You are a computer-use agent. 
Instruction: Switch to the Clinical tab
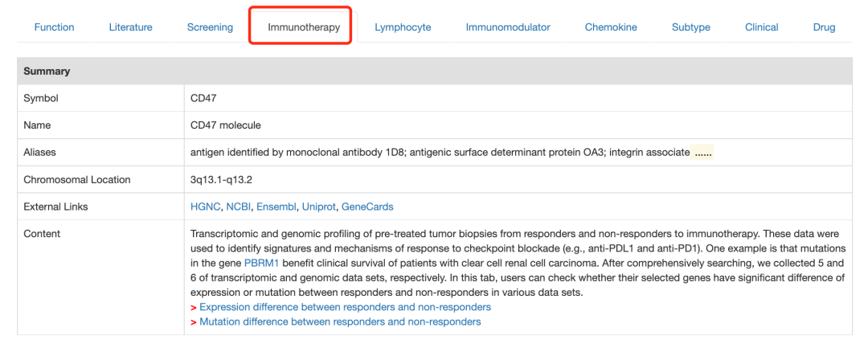click(761, 27)
